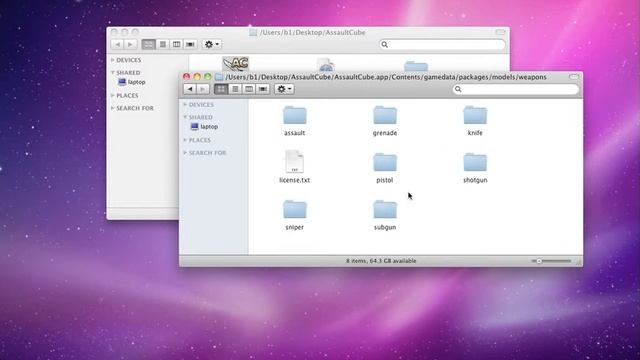This screenshot has height=360, width=640.
Task: Switch AssaultCube window to column view
Action: tap(176, 44)
